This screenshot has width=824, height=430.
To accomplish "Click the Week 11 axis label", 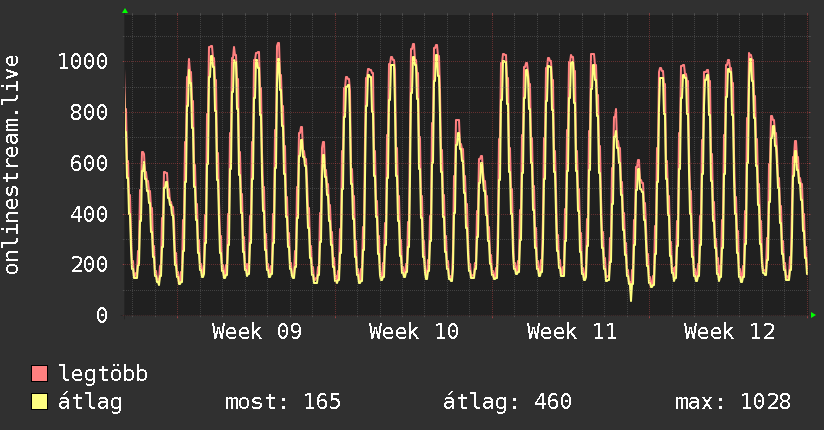I will tap(572, 332).
